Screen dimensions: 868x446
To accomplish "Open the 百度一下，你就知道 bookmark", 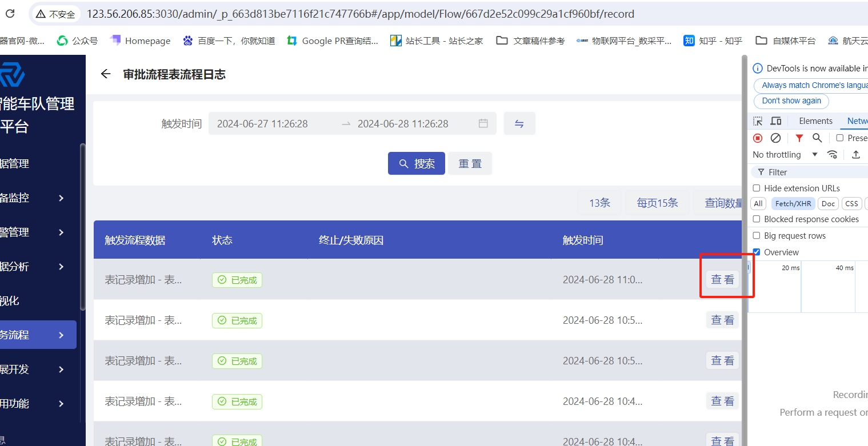I will point(229,41).
